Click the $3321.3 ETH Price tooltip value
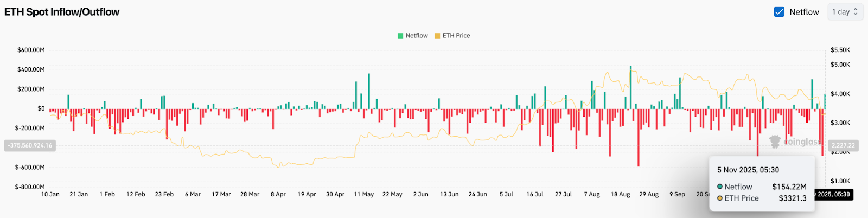 [x=793, y=198]
